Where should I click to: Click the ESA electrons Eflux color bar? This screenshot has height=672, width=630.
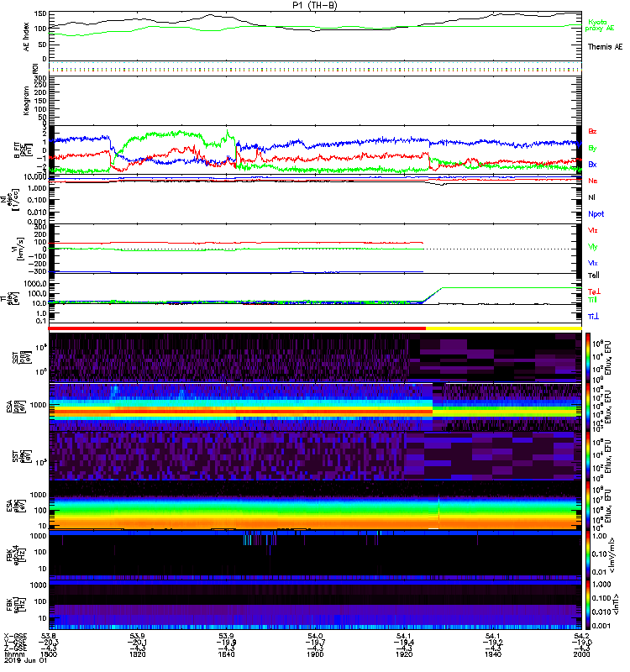(x=588, y=506)
